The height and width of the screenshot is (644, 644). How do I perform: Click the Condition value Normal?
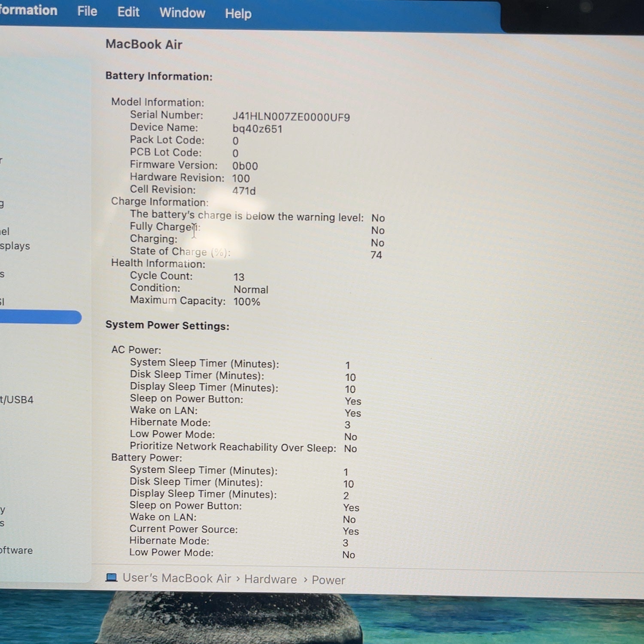[251, 290]
